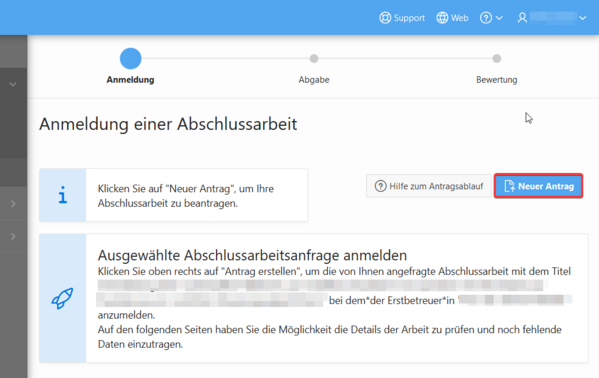Click the Hilfe zum Antragsablauf button

coord(429,186)
